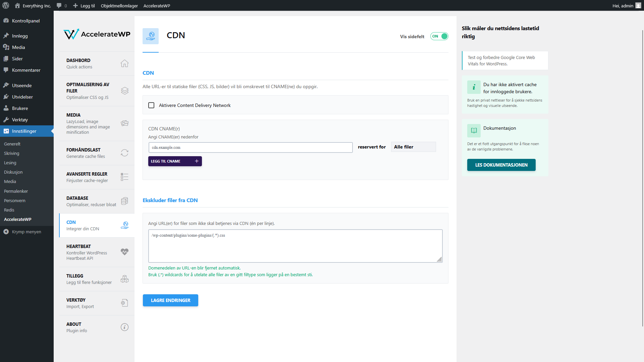
Task: Click the Media library icon in the WordPress menu
Action: [6, 47]
